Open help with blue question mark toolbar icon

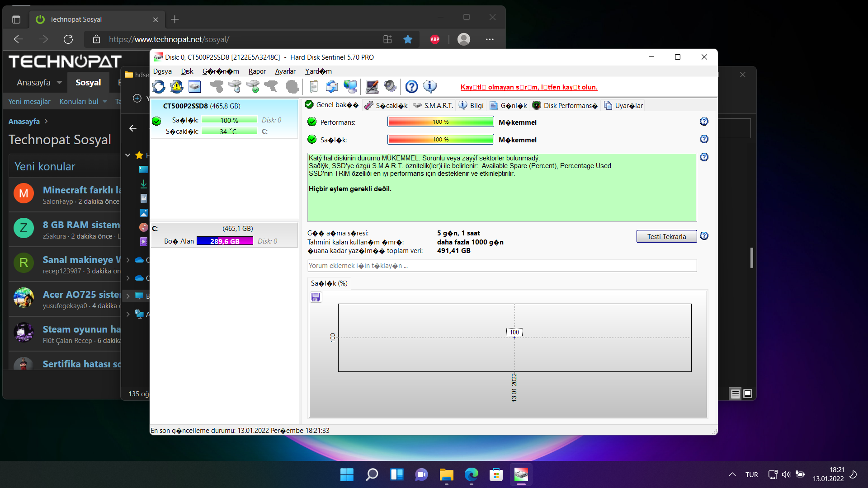(x=411, y=86)
